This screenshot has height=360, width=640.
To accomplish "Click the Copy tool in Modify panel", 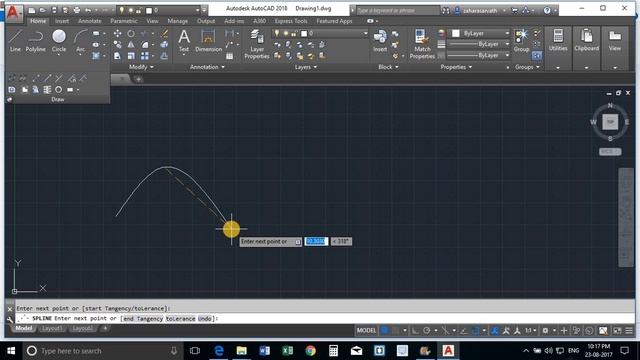I will 118,44.
